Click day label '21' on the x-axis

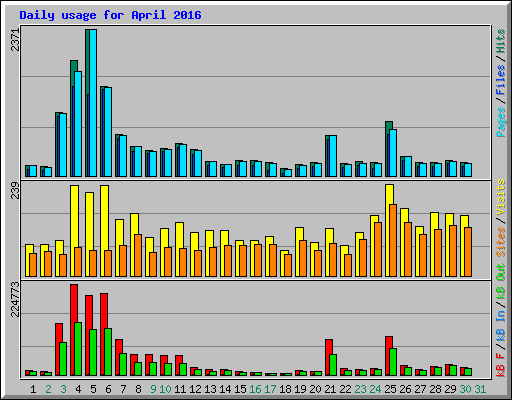[330, 389]
